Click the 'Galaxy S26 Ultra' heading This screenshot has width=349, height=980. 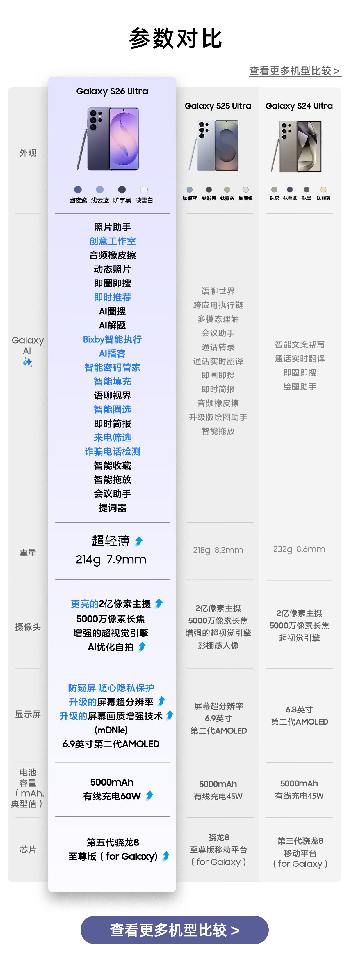(112, 91)
